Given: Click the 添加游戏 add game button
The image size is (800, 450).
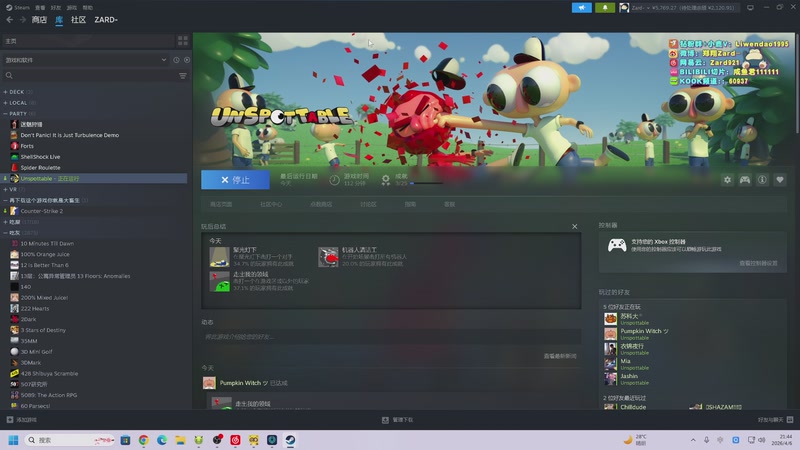Looking at the screenshot, I should coord(21,420).
